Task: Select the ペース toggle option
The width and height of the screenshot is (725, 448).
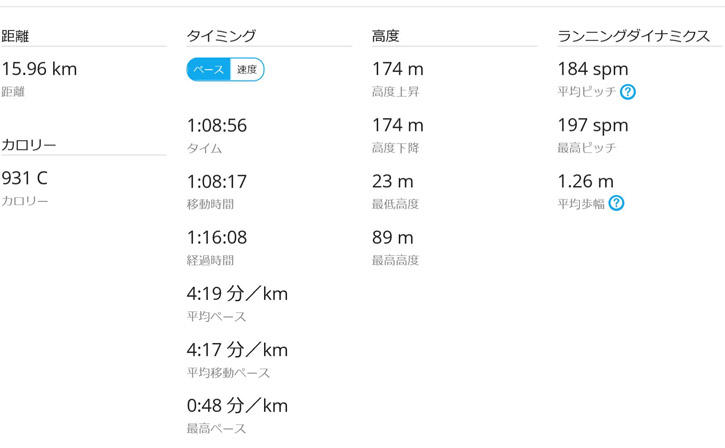Action: pos(208,70)
